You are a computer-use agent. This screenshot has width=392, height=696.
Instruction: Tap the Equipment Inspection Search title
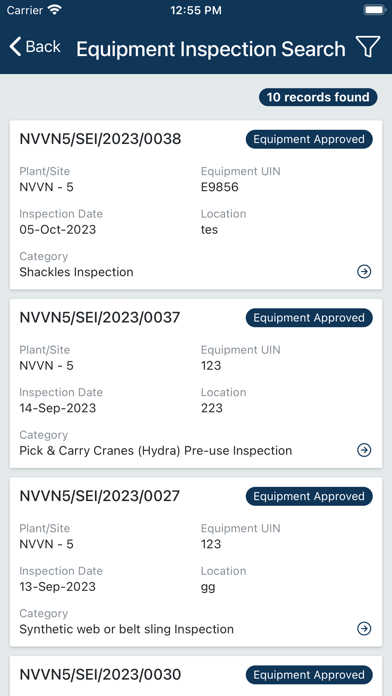[210, 48]
